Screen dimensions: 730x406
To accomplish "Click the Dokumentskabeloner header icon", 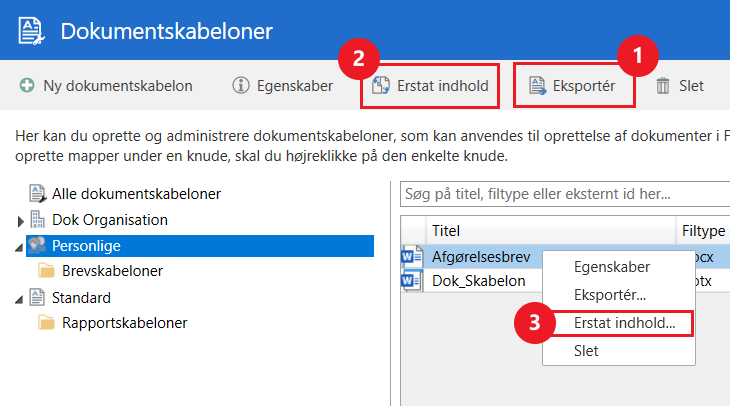I will [29, 31].
